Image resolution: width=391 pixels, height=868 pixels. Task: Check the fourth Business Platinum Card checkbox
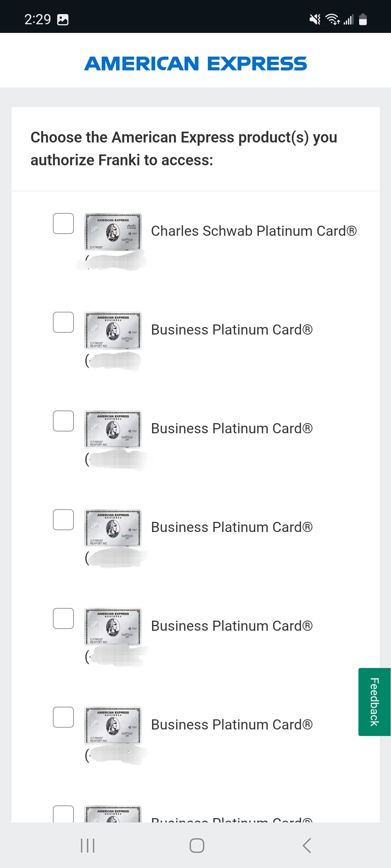click(63, 618)
